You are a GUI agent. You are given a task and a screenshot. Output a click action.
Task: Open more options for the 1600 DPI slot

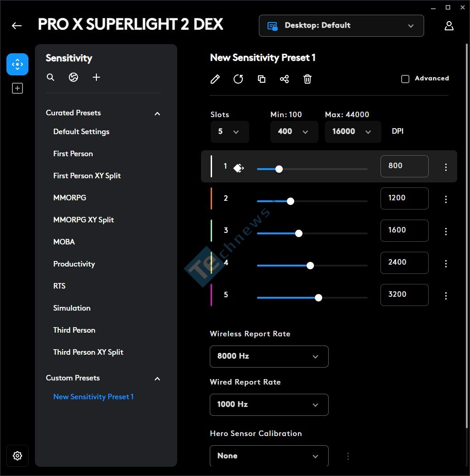pyautogui.click(x=446, y=231)
